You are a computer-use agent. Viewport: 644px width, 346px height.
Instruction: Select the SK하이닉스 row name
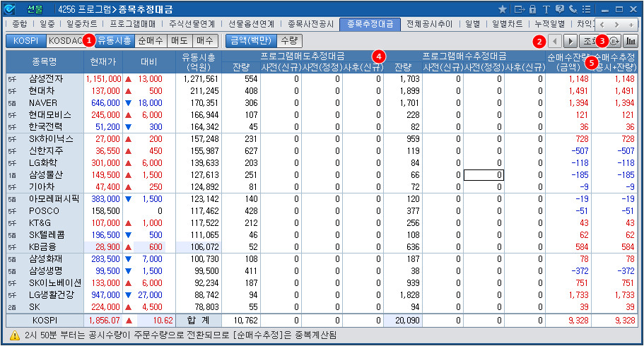click(x=51, y=139)
